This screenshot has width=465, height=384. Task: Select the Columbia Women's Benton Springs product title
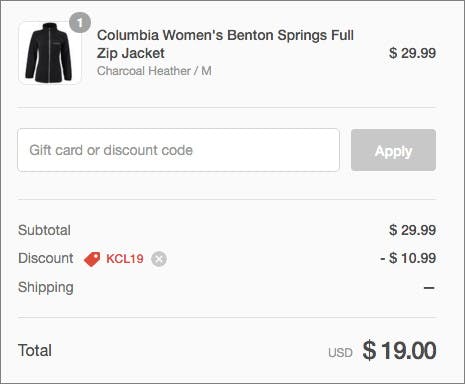tap(225, 44)
